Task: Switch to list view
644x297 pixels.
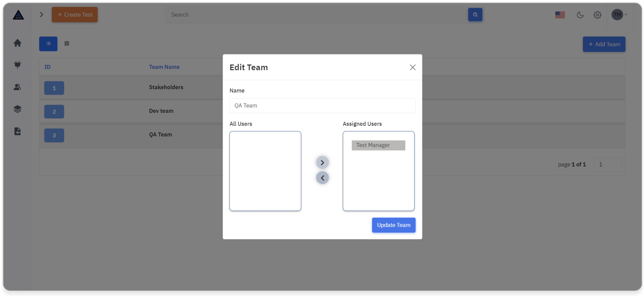Action: click(x=48, y=44)
